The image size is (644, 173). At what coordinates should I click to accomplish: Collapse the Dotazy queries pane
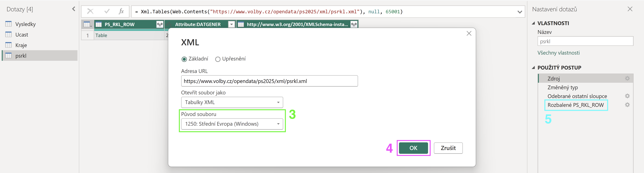click(73, 9)
